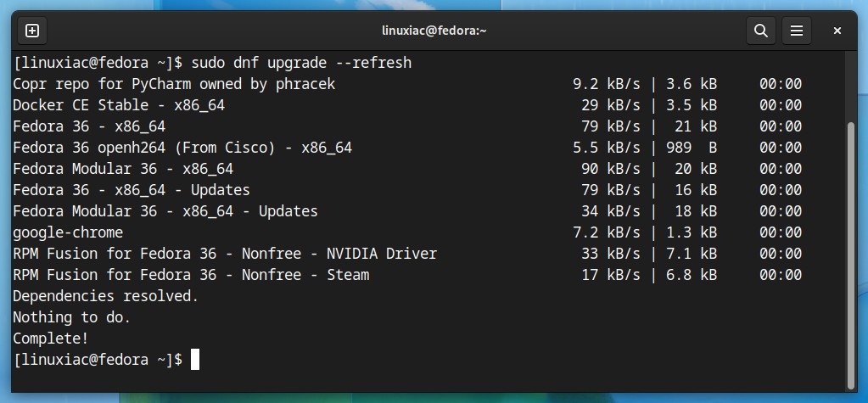Click the RPM Fusion NVIDIA Driver line

(407, 254)
